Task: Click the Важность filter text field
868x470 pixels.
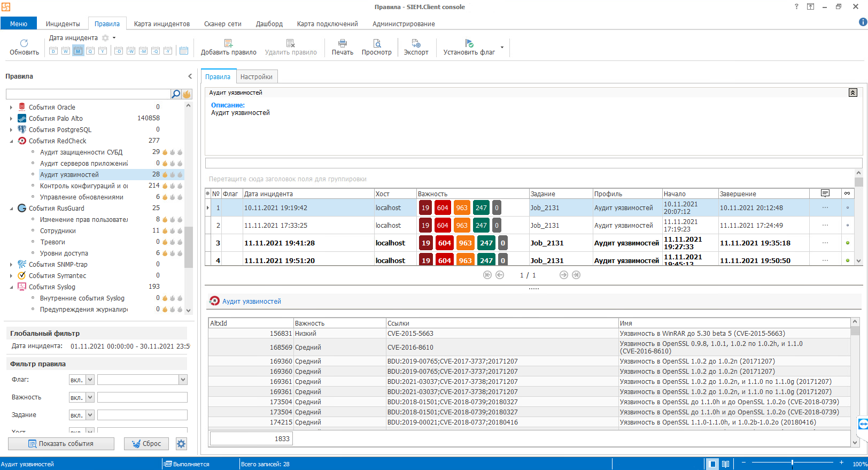Action: 142,397
